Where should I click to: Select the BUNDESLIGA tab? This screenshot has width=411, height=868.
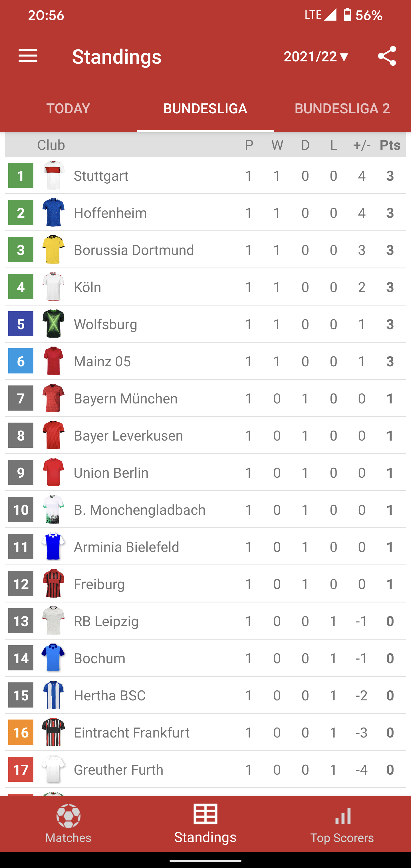[x=205, y=108]
